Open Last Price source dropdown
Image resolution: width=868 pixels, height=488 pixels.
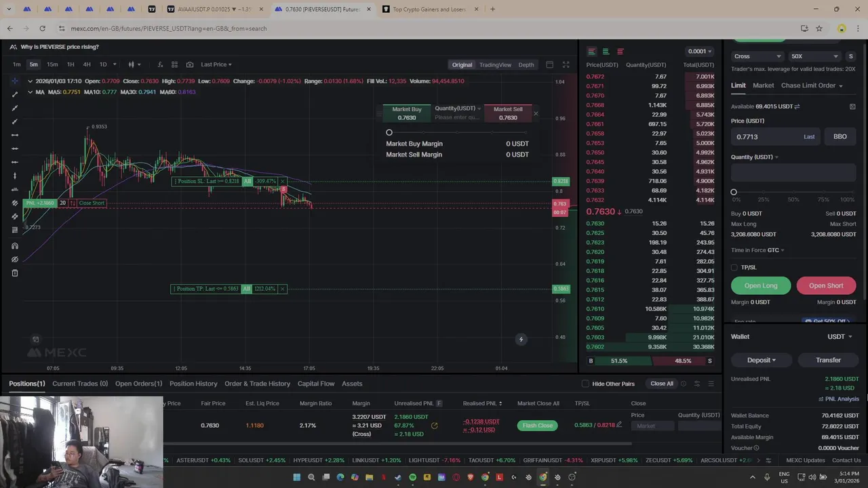point(216,64)
